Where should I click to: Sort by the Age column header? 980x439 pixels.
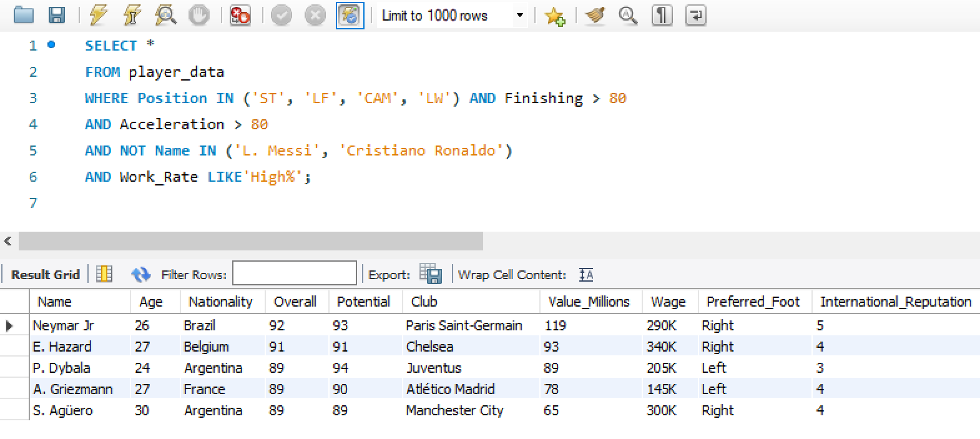[x=155, y=302]
